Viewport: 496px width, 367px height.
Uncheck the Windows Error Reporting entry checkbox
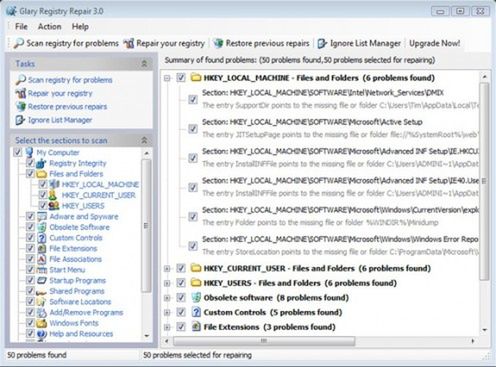tap(193, 246)
